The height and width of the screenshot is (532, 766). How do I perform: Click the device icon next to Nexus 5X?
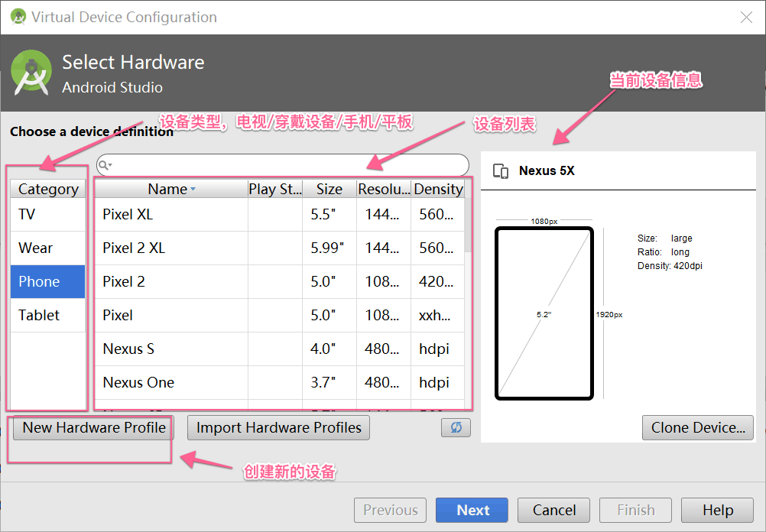[x=501, y=171]
